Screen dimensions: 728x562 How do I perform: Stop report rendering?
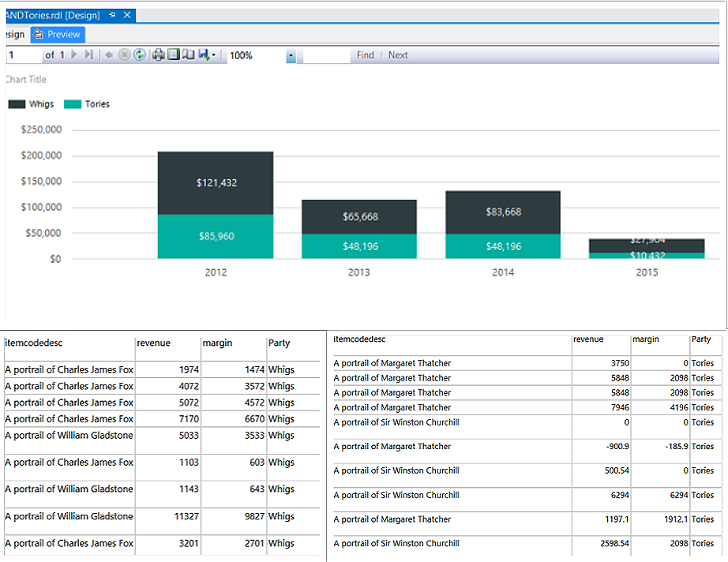tap(124, 55)
